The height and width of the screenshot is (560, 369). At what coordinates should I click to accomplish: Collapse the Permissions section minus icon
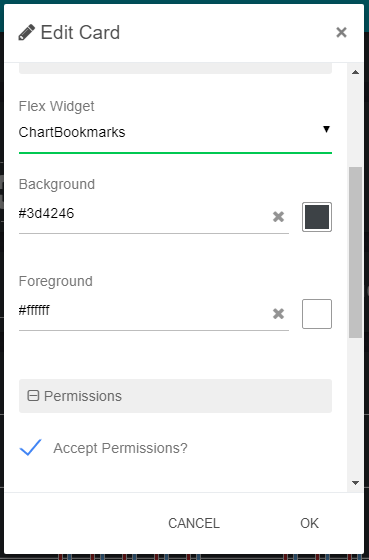(x=33, y=396)
